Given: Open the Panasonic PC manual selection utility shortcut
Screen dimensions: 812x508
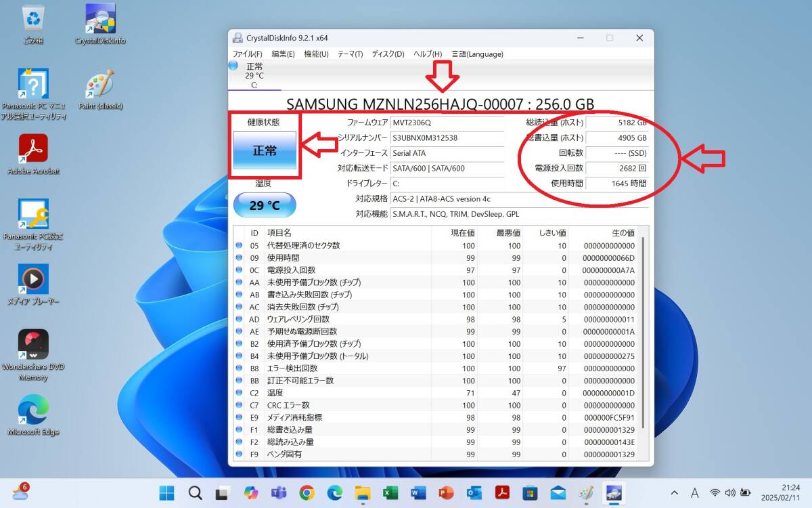Looking at the screenshot, I should [34, 95].
